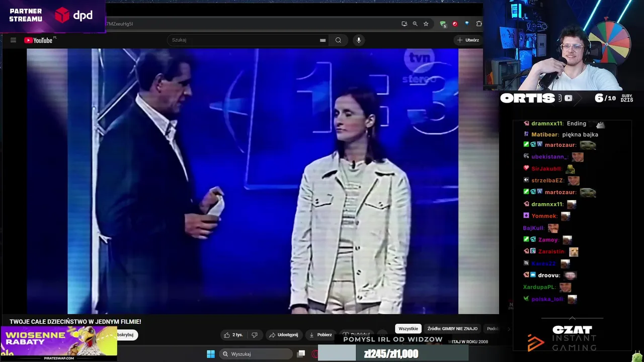The width and height of the screenshot is (644, 362).
Task: Click chat username strzelbaEZ
Action: pyautogui.click(x=547, y=180)
